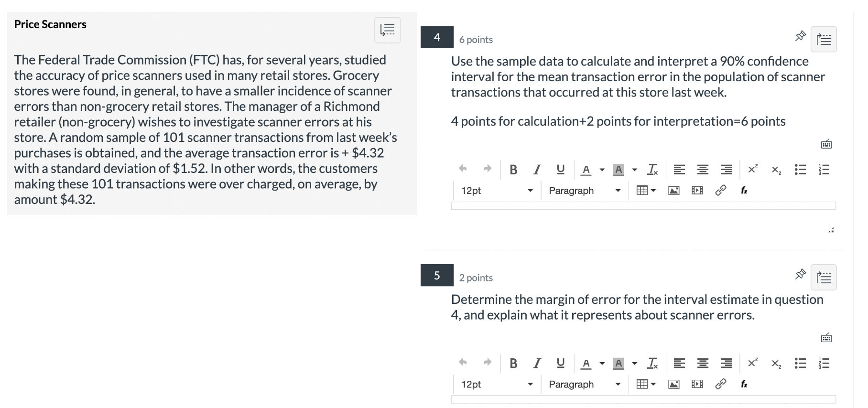The image size is (868, 408).
Task: Insert an image in question 4 answer
Action: point(673,190)
